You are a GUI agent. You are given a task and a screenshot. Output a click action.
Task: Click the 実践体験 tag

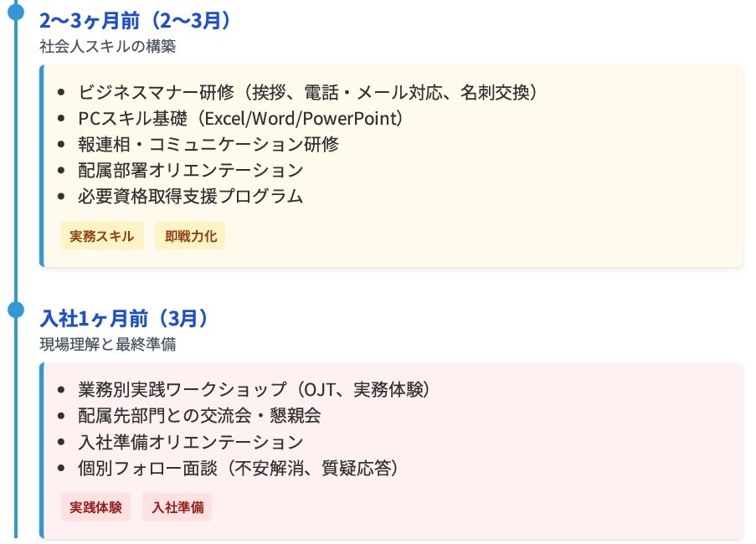pos(95,507)
